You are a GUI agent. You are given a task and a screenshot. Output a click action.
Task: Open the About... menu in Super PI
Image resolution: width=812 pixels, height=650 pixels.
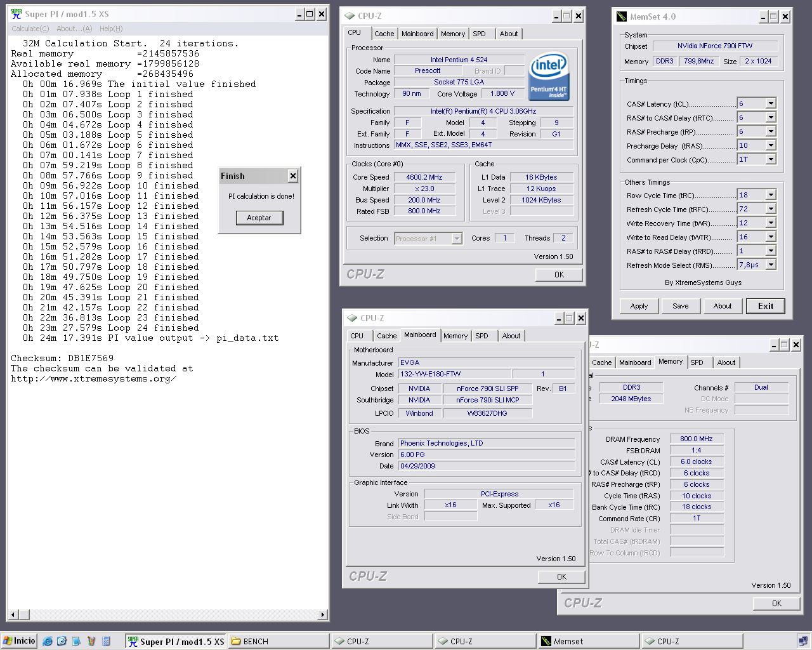click(x=74, y=29)
